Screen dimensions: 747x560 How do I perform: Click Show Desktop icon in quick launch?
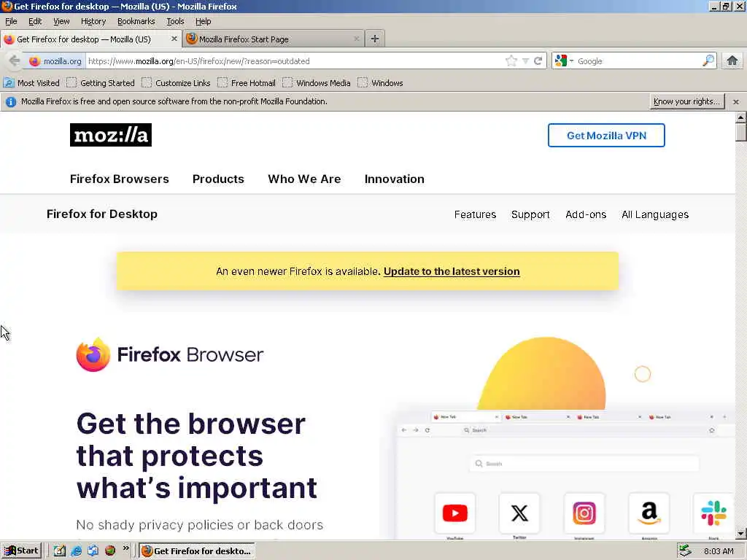pos(60,551)
